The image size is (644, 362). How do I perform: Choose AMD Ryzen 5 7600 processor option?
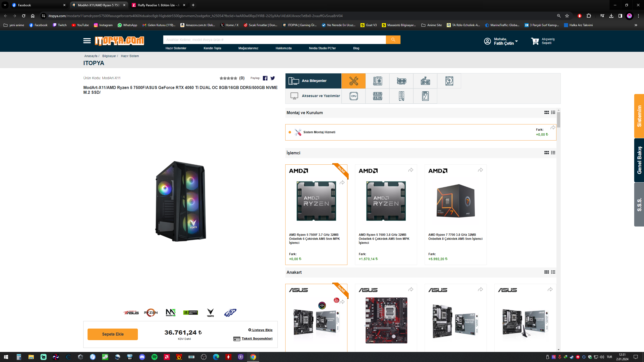tap(386, 214)
